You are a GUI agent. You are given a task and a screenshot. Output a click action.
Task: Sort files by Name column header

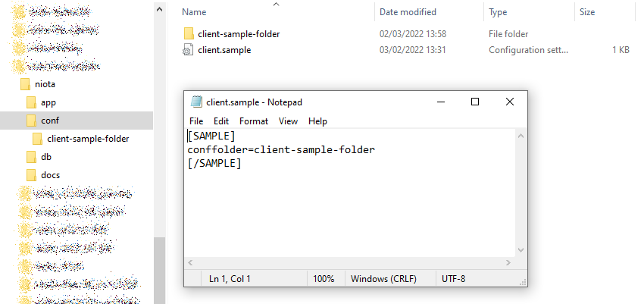(195, 12)
